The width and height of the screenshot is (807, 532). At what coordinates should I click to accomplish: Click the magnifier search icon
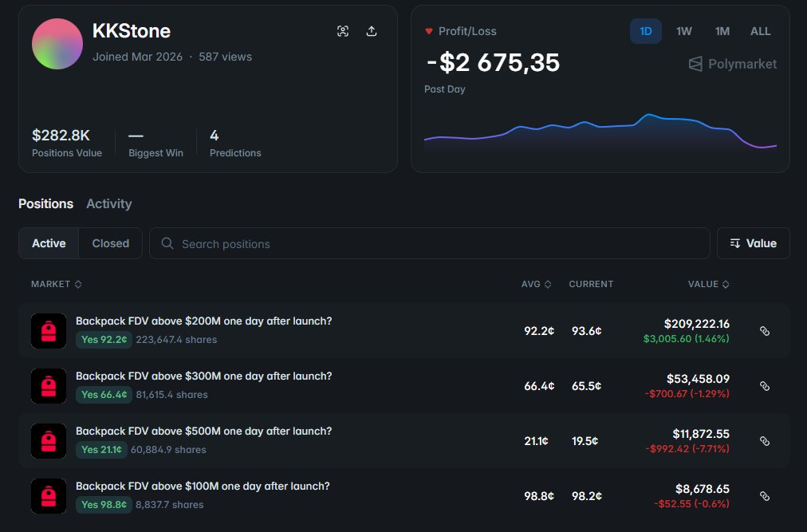click(167, 243)
